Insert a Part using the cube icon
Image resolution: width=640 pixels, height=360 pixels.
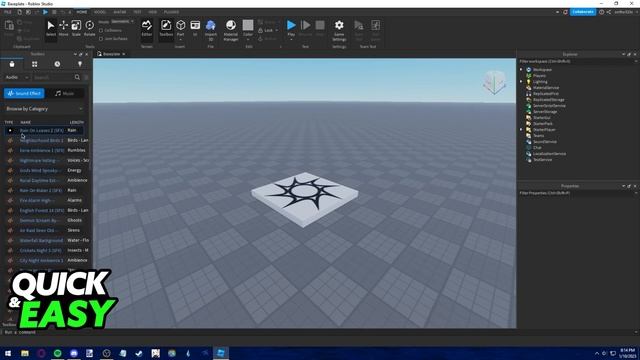[x=180, y=25]
